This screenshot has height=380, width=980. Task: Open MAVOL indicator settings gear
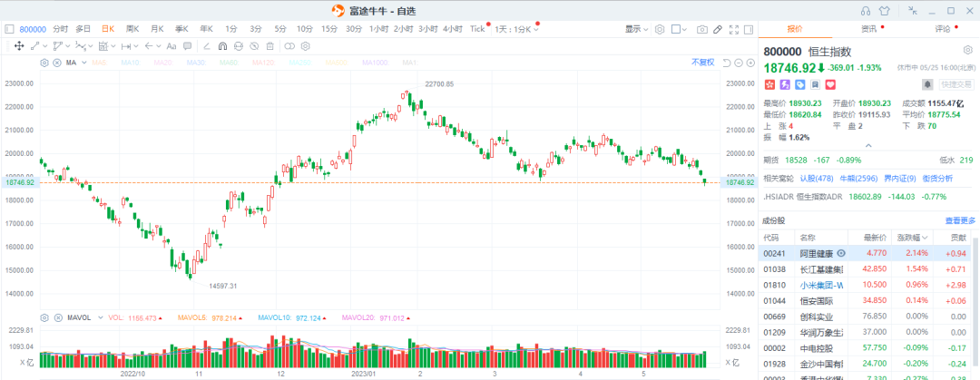point(44,317)
